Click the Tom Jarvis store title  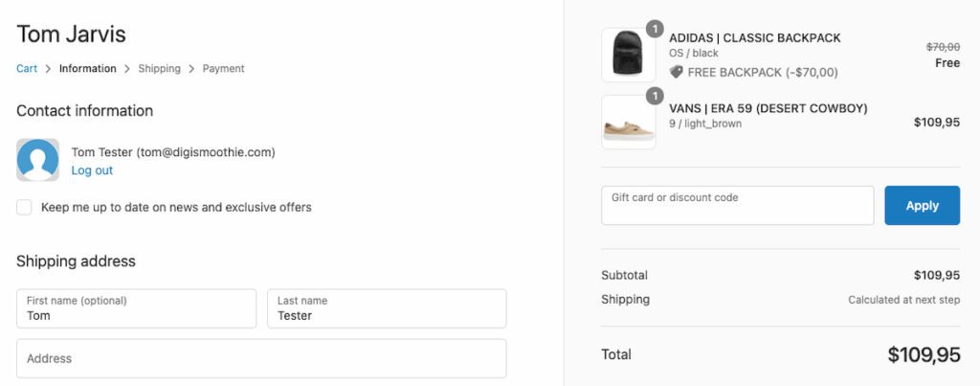pyautogui.click(x=71, y=34)
